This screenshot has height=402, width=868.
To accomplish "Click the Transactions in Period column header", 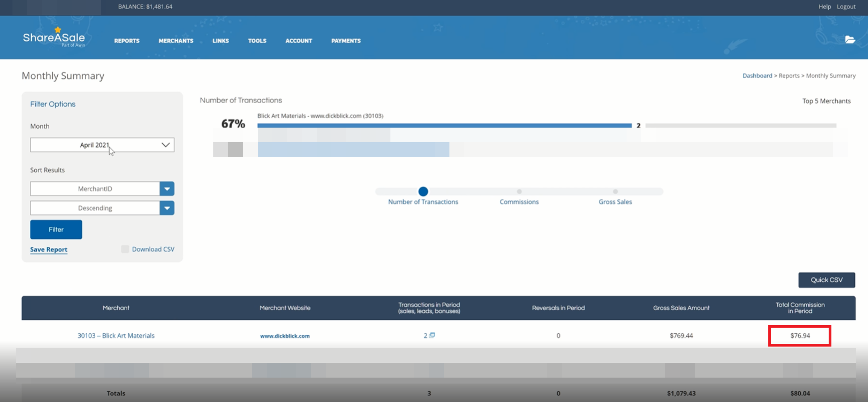I will pos(429,308).
